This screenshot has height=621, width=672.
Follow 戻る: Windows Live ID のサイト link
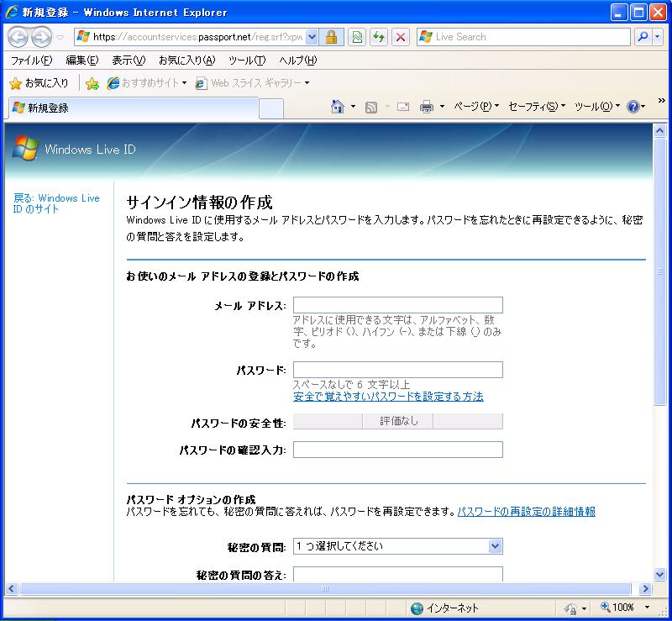click(56, 203)
